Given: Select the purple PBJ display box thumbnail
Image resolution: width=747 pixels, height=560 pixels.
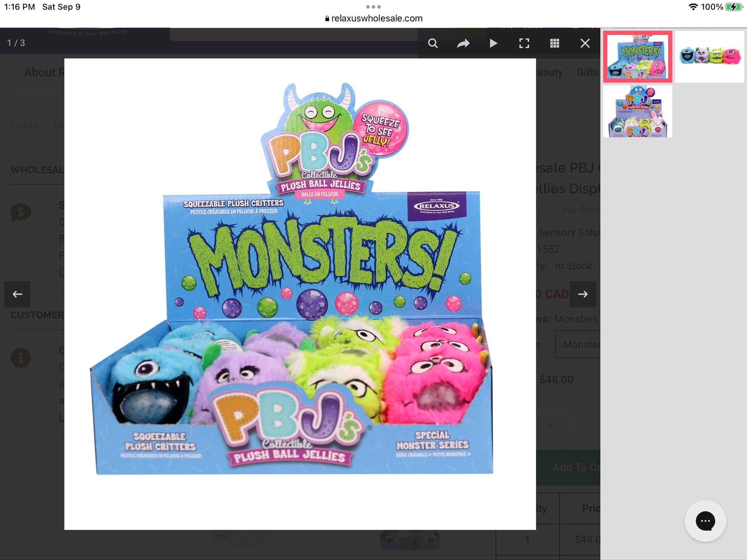Looking at the screenshot, I should pyautogui.click(x=638, y=111).
